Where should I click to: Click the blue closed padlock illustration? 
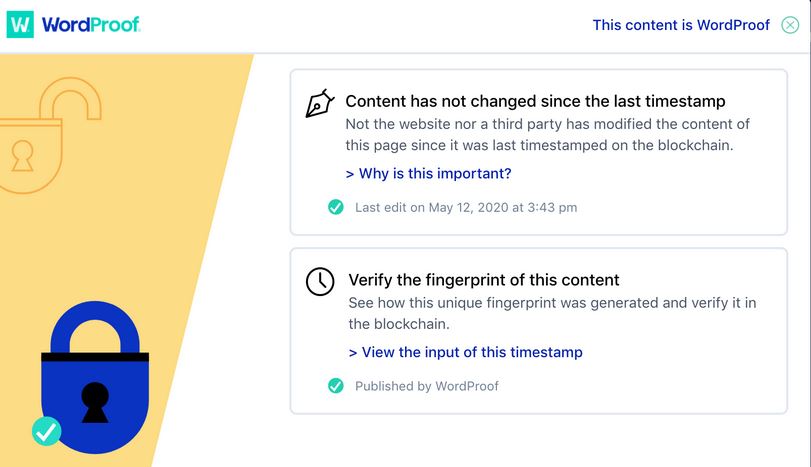[x=95, y=378]
